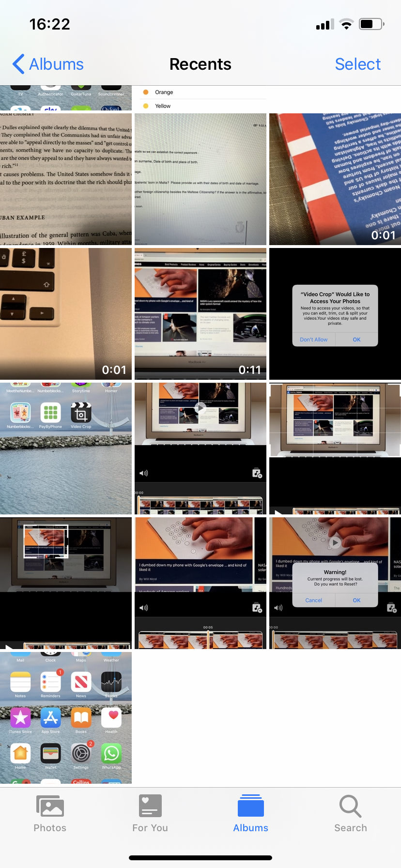
Task: Open the Photos tab icon
Action: [x=50, y=807]
